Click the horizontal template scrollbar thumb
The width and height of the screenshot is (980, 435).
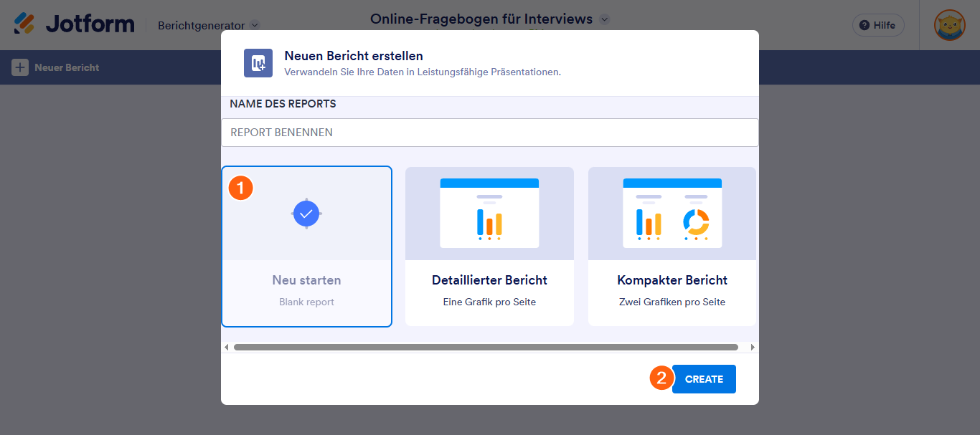coord(486,347)
